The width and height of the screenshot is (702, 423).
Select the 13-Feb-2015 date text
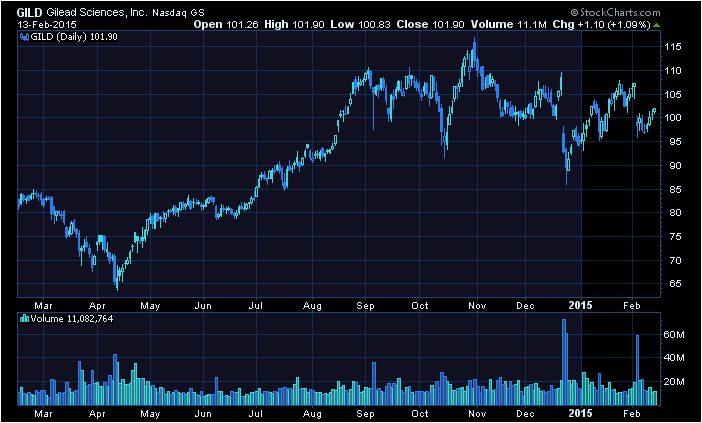click(x=47, y=25)
